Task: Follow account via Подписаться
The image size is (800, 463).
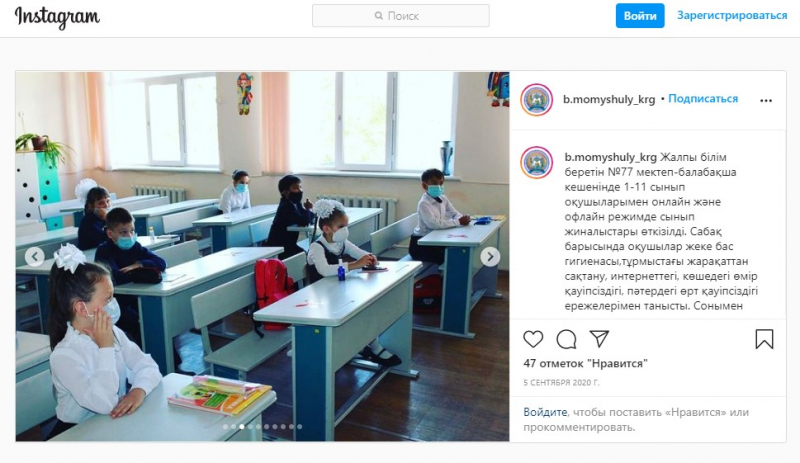Action: coord(703,99)
